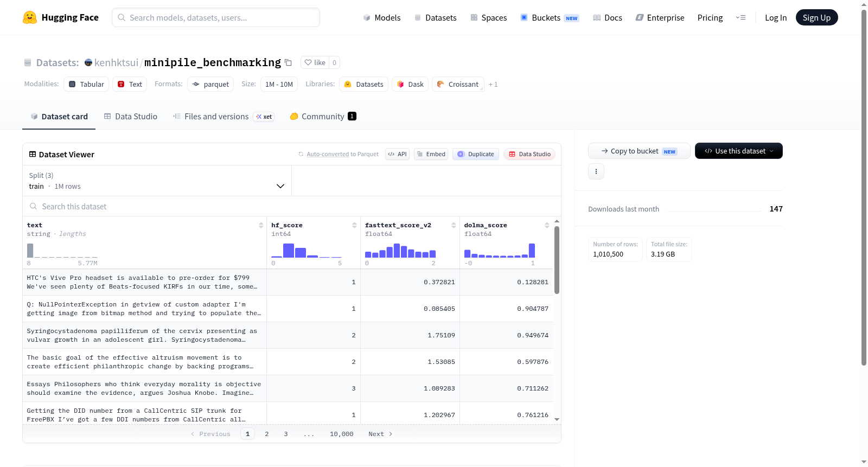868x467 pixels.
Task: Copy dataset name with the copy icon
Action: pos(288,62)
